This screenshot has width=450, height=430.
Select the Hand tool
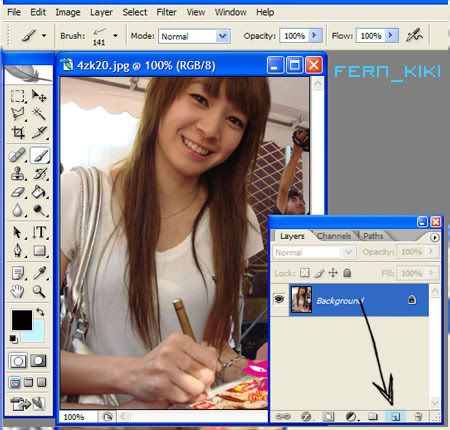click(x=18, y=291)
